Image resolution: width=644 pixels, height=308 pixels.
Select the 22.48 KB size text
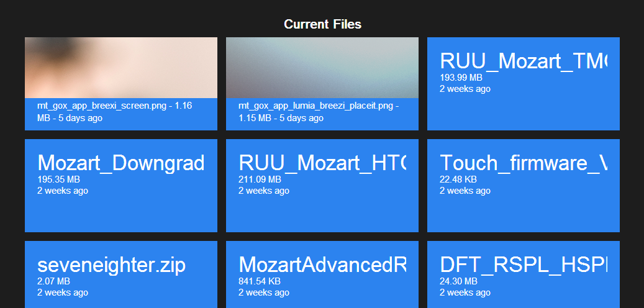(458, 179)
